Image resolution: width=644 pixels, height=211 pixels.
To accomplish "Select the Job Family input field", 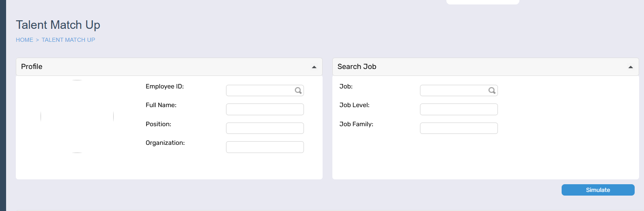I will tap(459, 128).
